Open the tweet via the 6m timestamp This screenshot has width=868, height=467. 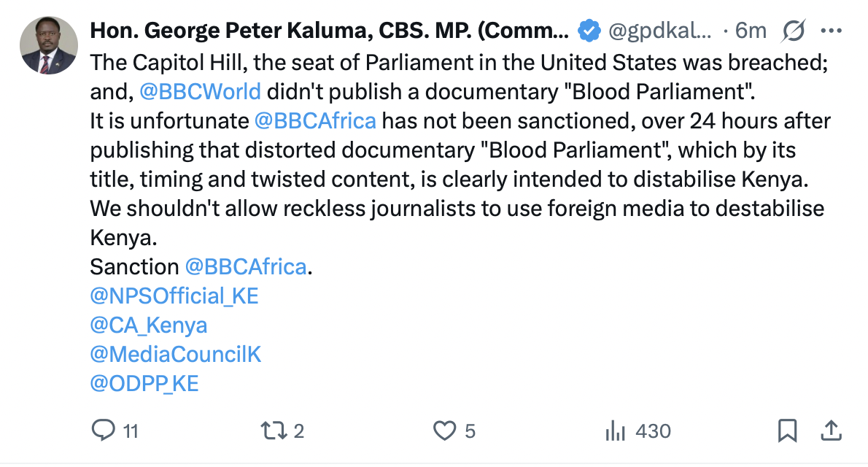coord(751,31)
